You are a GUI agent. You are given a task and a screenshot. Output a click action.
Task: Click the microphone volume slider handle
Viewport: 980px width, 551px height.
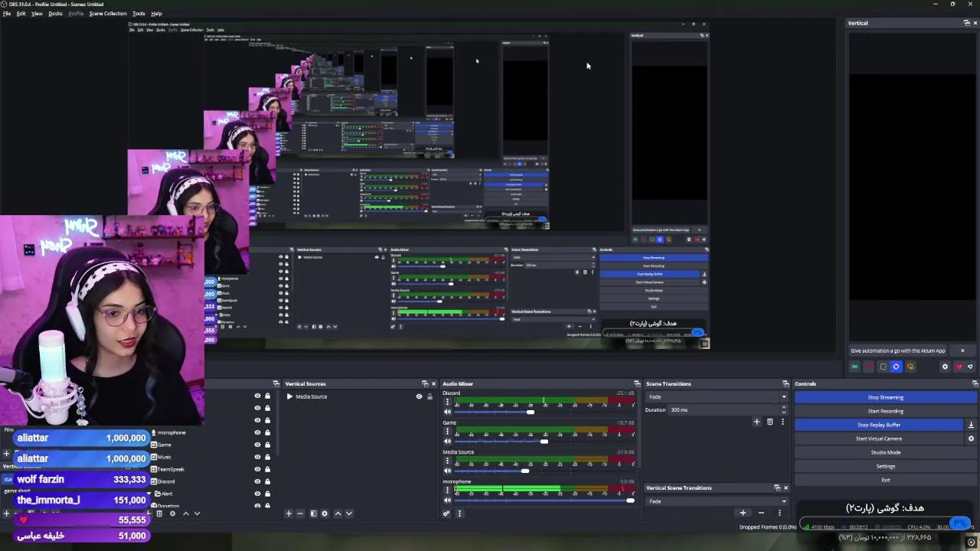coord(630,500)
